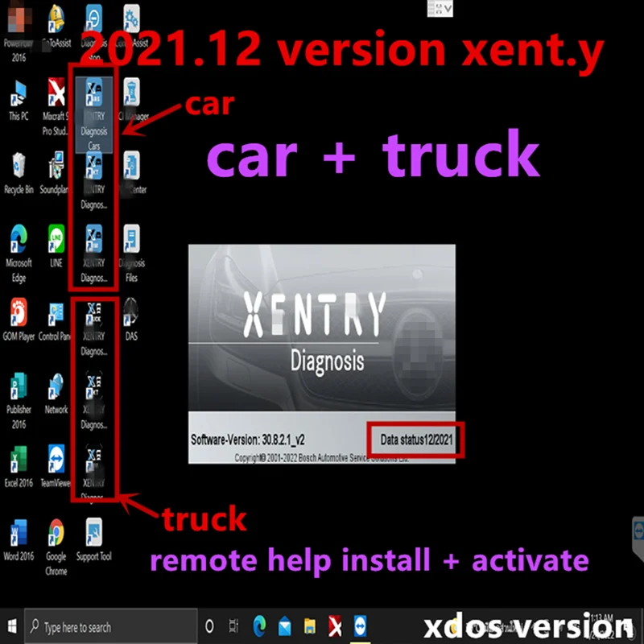Image resolution: width=644 pixels, height=644 pixels.
Task: Open car XENTRY Diagnosis shortcut badged AKT
Action: coord(94,180)
